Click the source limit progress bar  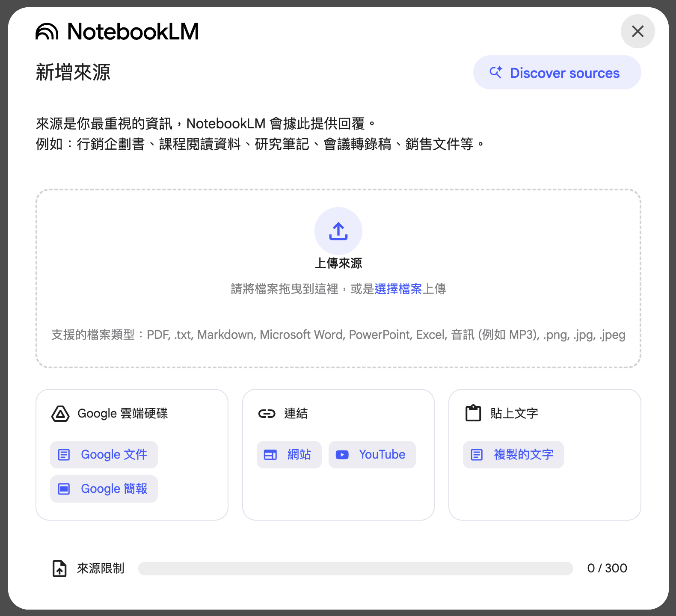pos(356,569)
